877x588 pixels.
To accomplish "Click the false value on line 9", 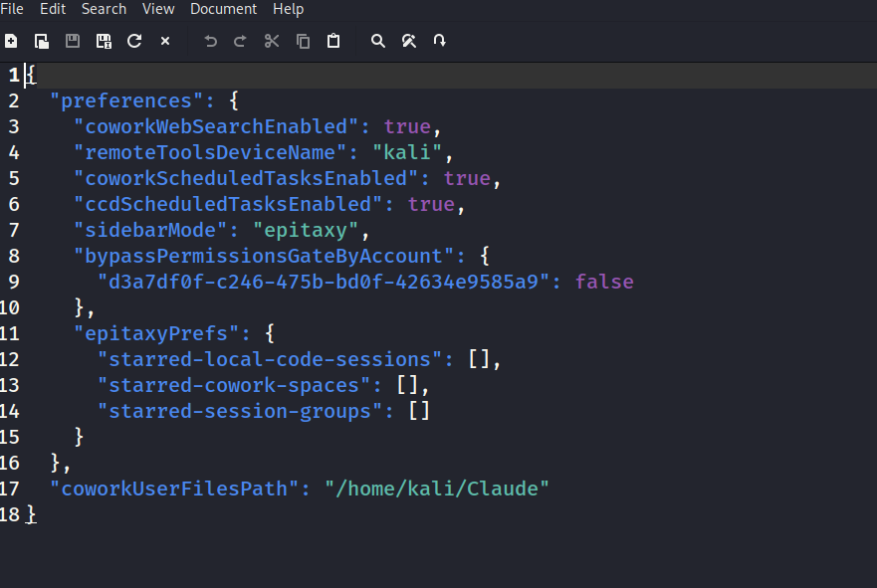I will click(604, 282).
